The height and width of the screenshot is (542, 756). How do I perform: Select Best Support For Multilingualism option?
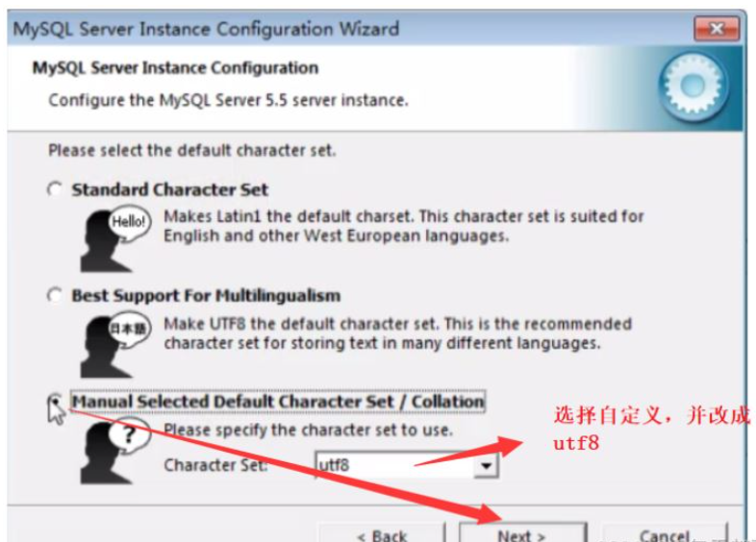click(55, 295)
